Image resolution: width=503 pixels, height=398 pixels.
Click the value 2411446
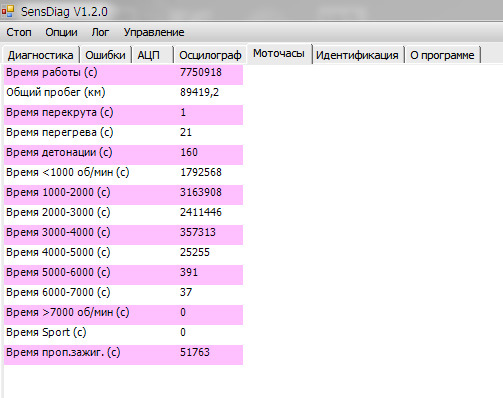click(201, 212)
